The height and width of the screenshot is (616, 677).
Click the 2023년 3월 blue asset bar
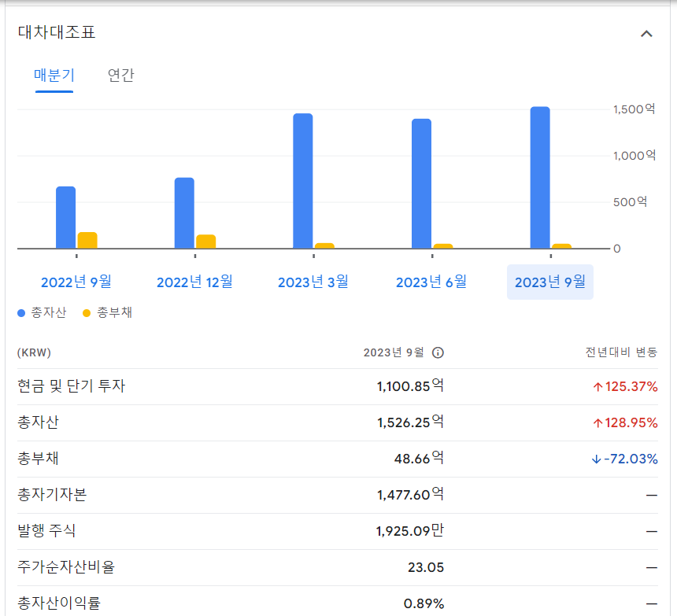pyautogui.click(x=303, y=181)
